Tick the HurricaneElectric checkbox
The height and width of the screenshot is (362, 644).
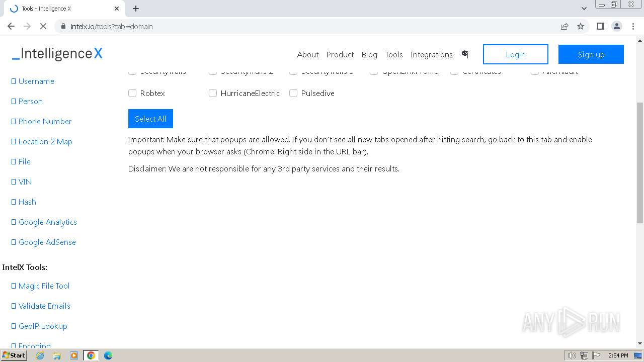(213, 93)
